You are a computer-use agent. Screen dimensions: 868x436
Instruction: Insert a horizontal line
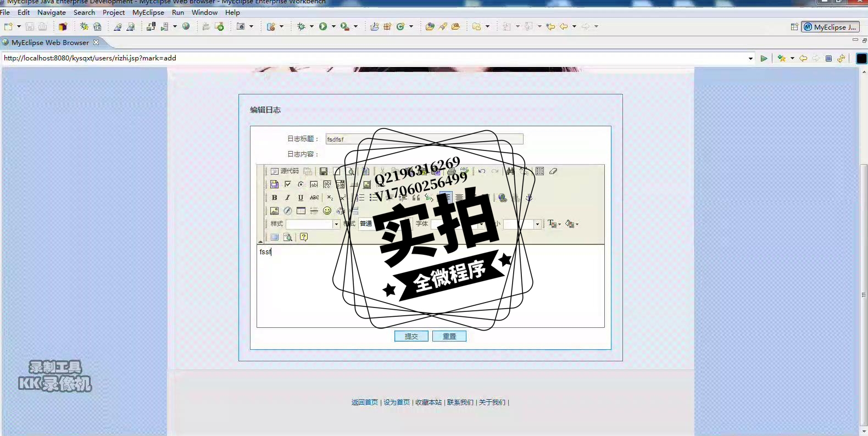coord(314,211)
